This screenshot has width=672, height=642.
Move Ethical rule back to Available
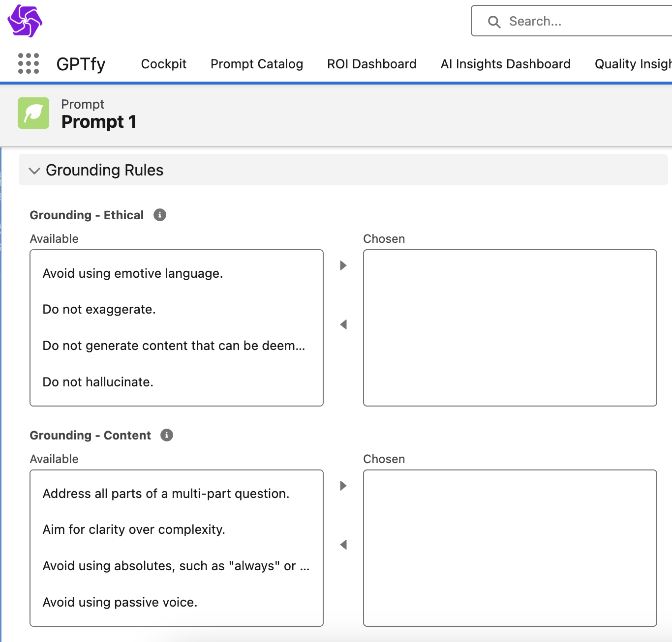click(343, 324)
